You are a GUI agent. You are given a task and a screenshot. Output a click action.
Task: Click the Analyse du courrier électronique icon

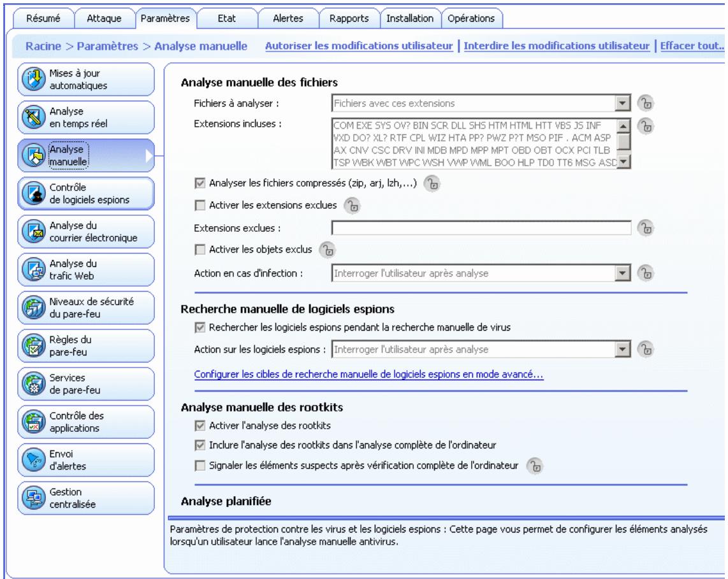point(33,231)
